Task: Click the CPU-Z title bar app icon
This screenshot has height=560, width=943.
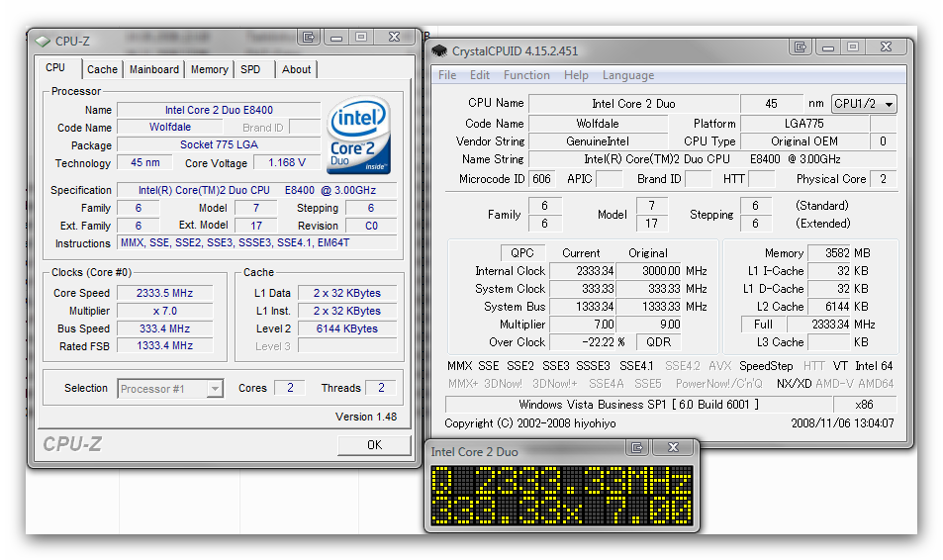Action: coord(43,42)
